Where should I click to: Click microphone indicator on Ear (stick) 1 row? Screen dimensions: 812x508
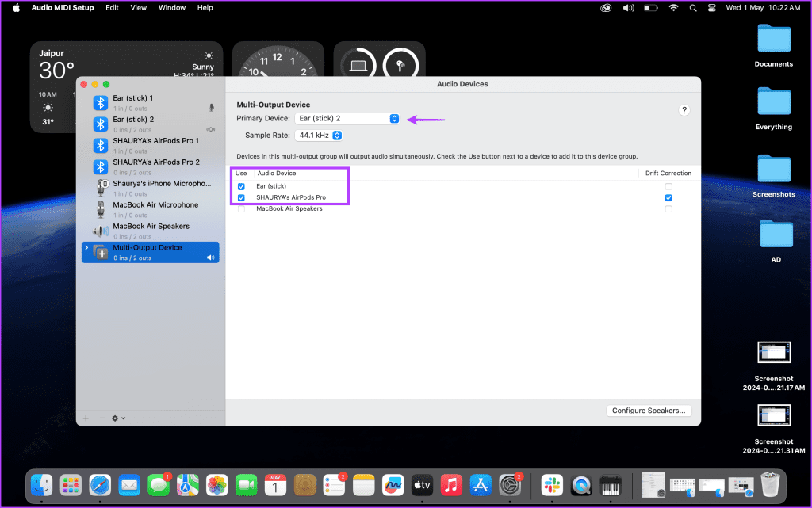tap(211, 108)
